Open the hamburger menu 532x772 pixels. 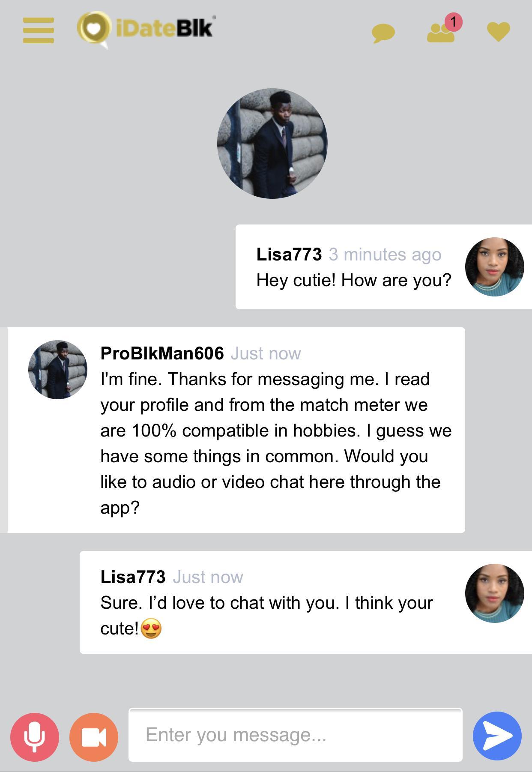click(39, 30)
